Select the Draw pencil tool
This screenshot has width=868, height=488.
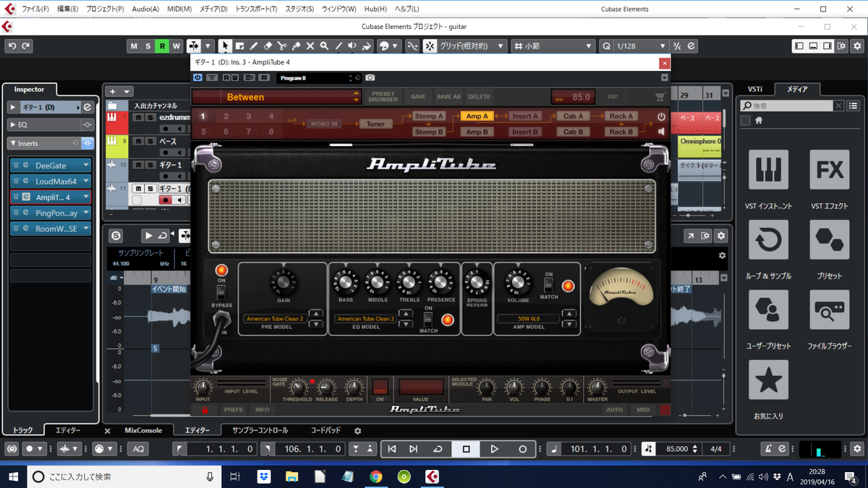click(x=253, y=46)
